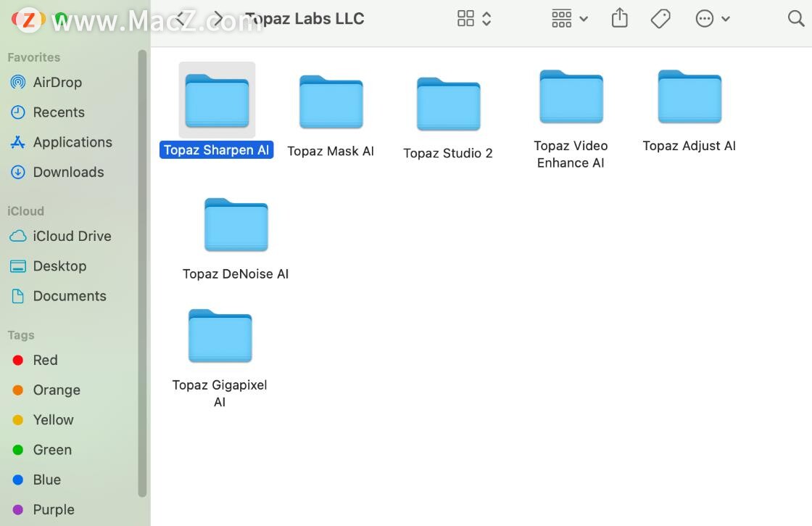
Task: Select the Topaz Studio 2 folder icon
Action: tap(449, 104)
